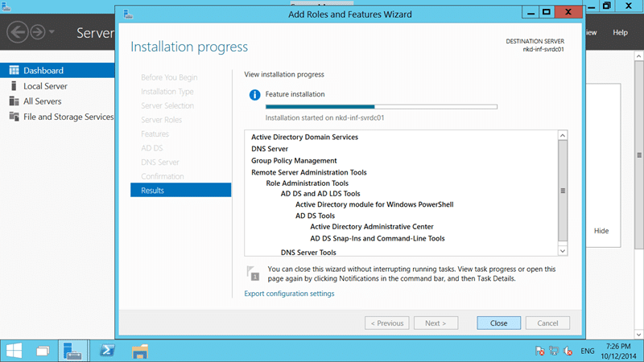Click Hide in the Server Manager panel
The width and height of the screenshot is (644, 362).
601,231
